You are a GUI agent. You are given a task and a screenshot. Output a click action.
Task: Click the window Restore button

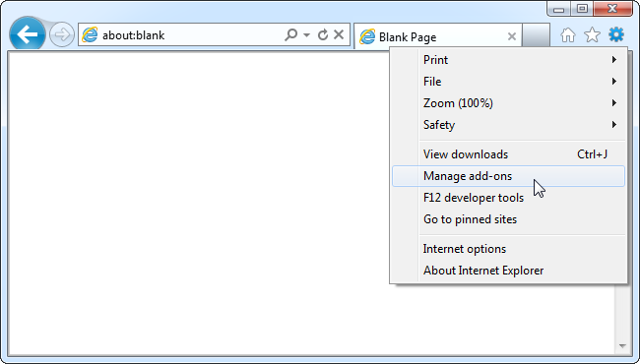(582, 9)
